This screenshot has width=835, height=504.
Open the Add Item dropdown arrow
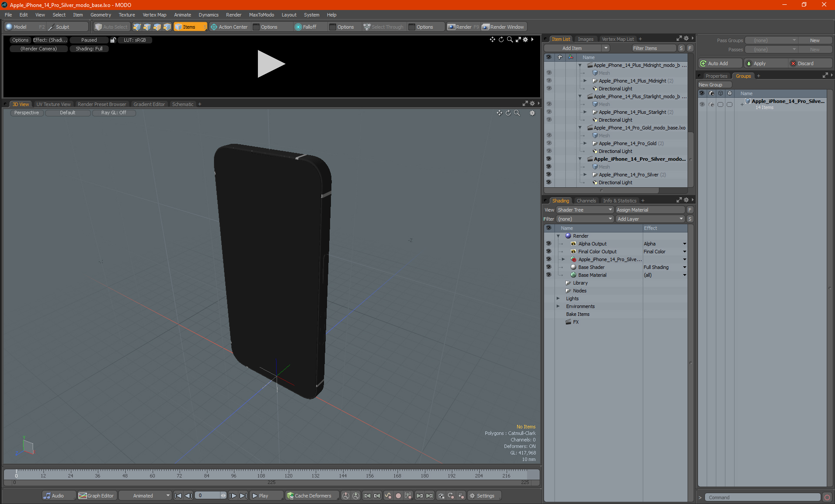[606, 48]
